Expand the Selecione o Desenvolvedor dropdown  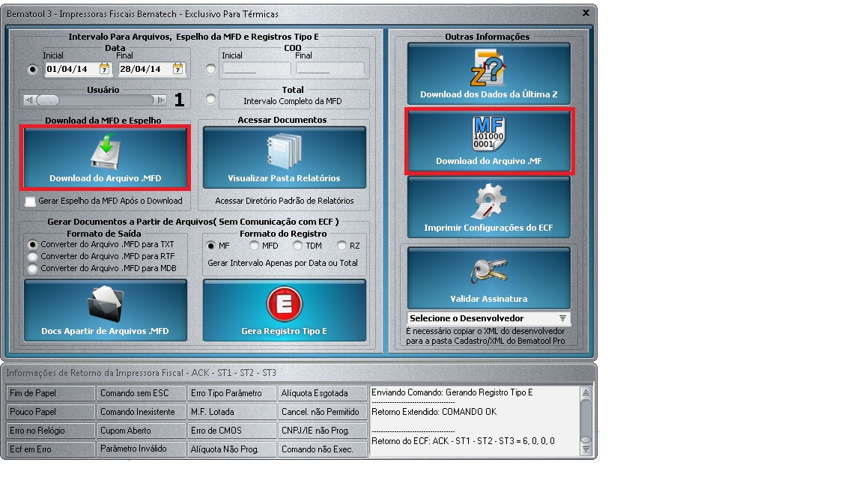(562, 318)
